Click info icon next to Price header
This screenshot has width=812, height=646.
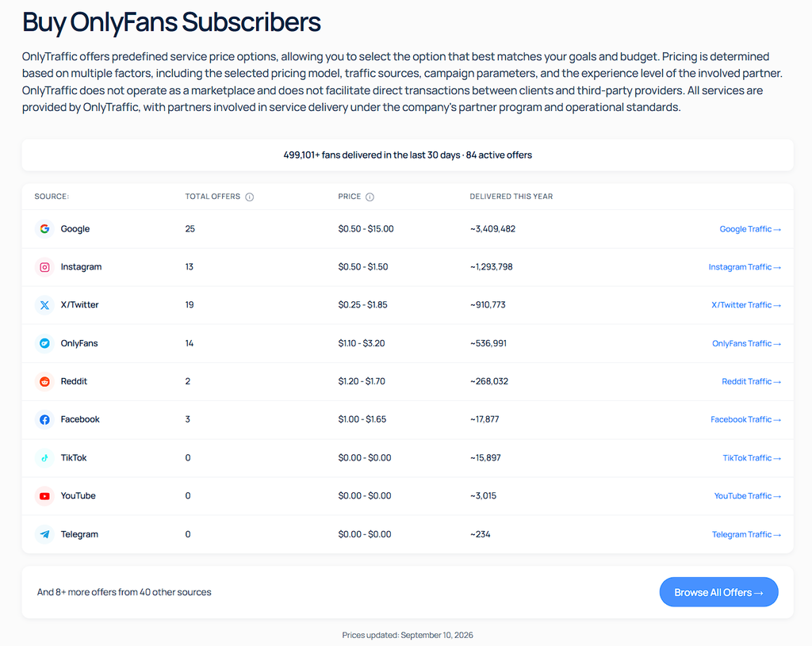pos(370,197)
